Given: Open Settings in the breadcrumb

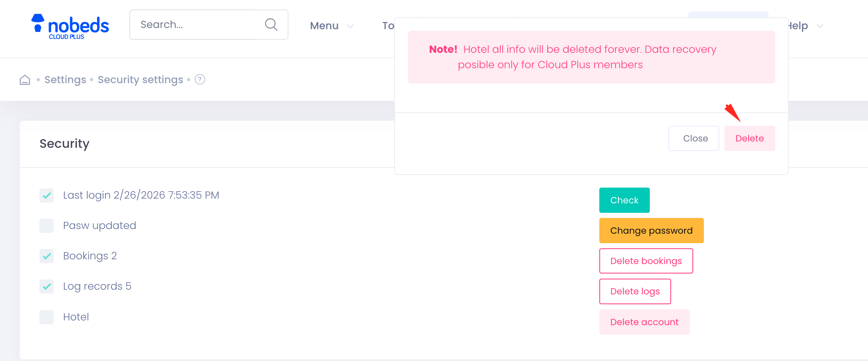Looking at the screenshot, I should click(65, 80).
